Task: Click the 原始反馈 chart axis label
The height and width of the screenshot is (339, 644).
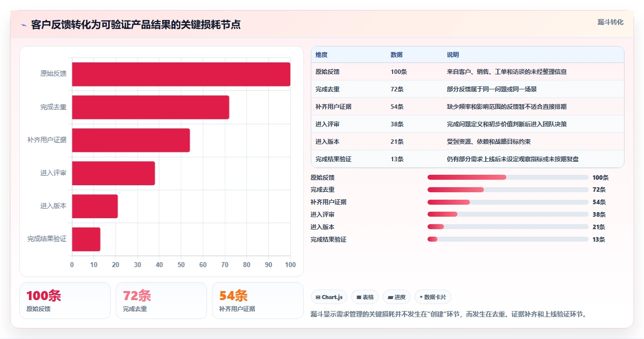Action: coord(53,74)
